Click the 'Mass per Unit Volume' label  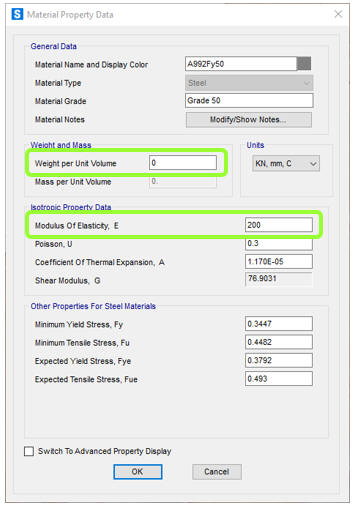click(73, 182)
